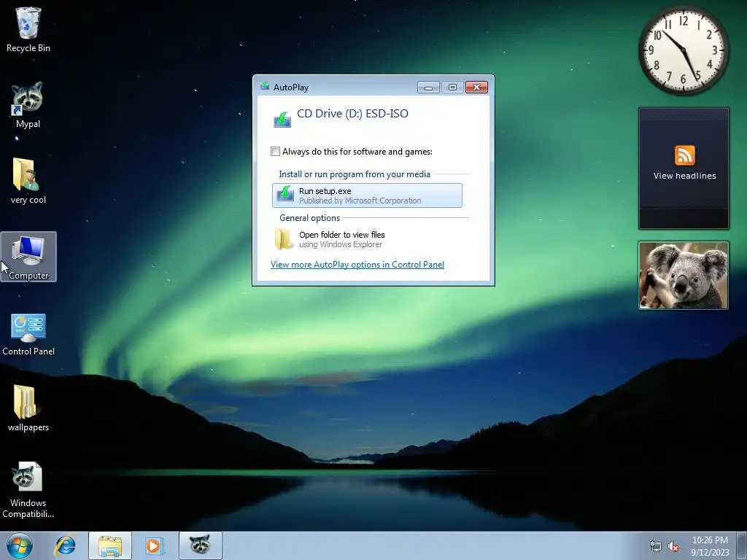Screen dimensions: 747x560
Task: Launch Windows Media Player from taskbar
Action: click(x=154, y=545)
